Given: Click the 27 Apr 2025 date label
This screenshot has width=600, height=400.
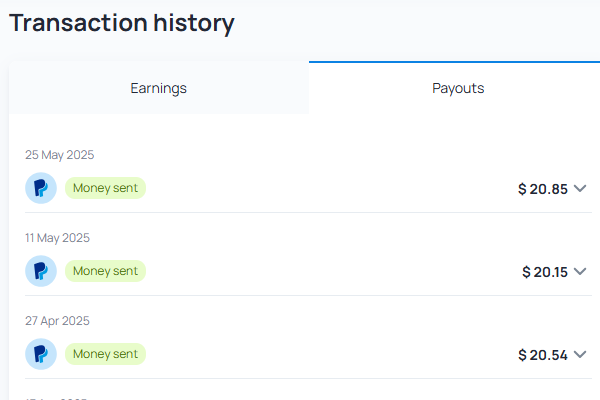Looking at the screenshot, I should (57, 321).
